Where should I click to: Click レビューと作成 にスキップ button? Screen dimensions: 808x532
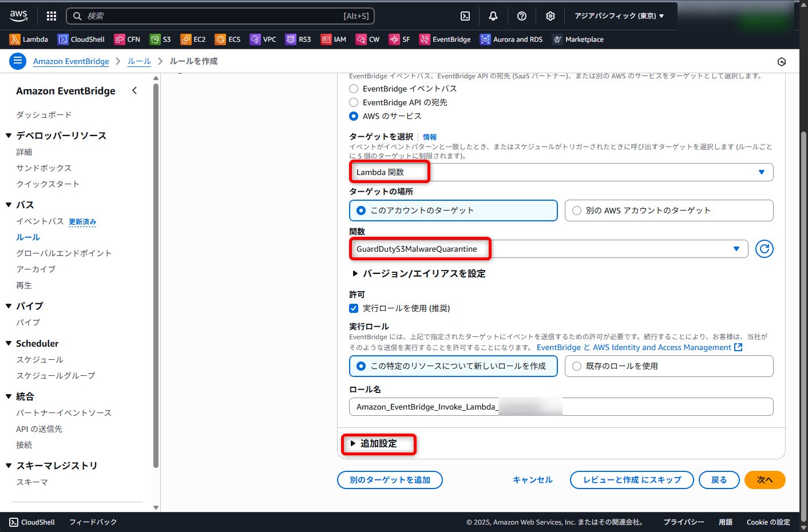[632, 480]
